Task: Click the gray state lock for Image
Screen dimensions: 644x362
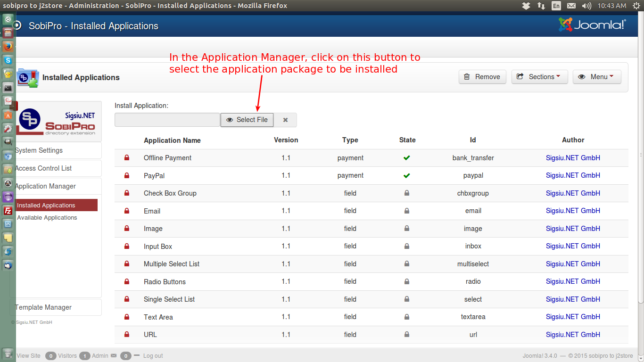Action: coord(407,229)
